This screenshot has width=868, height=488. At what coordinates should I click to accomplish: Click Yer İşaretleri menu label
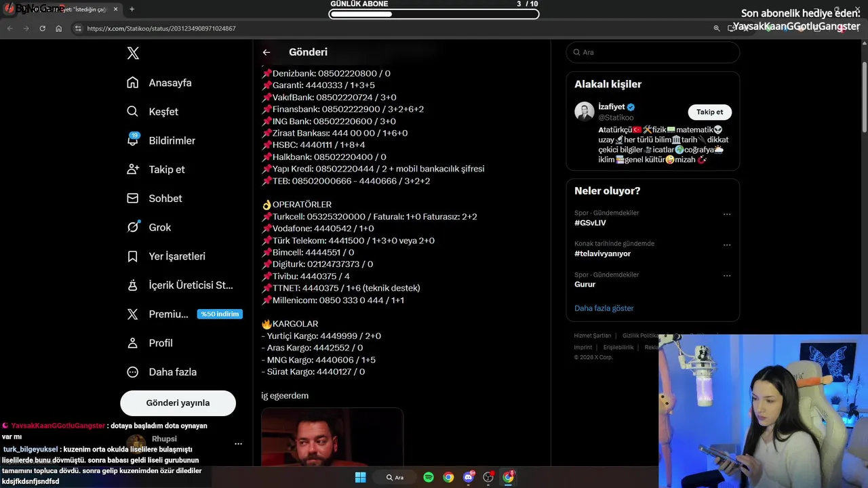click(177, 256)
